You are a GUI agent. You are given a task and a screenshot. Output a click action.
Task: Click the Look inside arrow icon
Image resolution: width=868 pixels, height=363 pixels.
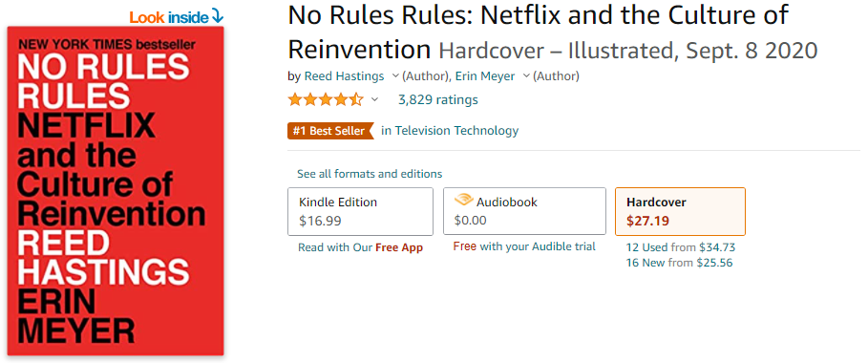tap(218, 18)
